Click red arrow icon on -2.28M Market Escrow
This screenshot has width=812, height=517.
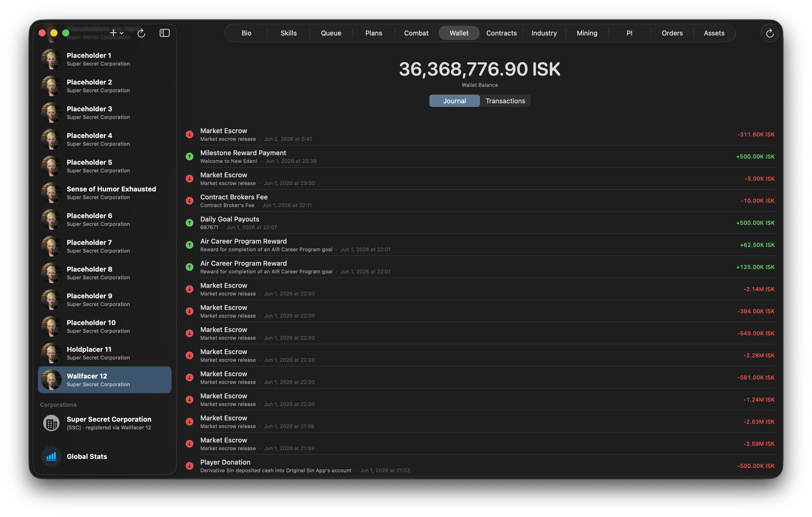pyautogui.click(x=190, y=355)
